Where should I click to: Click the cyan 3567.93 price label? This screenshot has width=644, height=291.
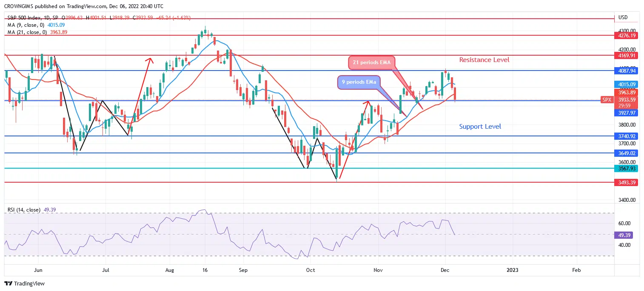tap(628, 168)
